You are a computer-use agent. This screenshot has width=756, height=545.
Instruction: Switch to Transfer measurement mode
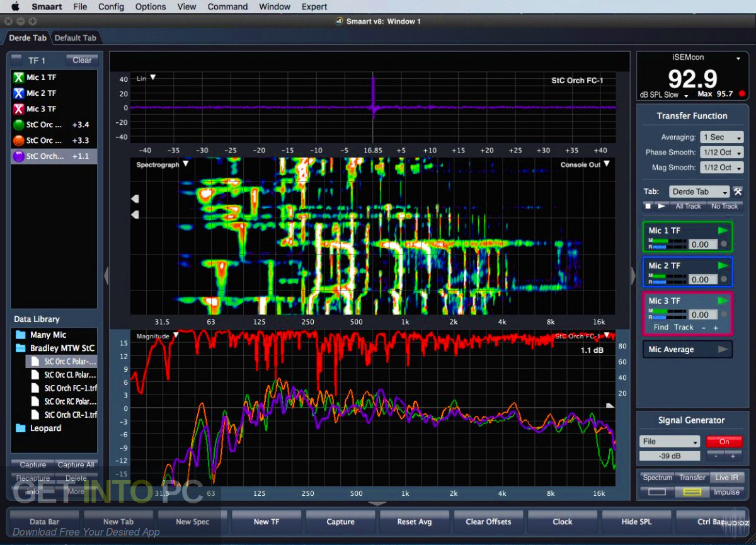coord(692,478)
